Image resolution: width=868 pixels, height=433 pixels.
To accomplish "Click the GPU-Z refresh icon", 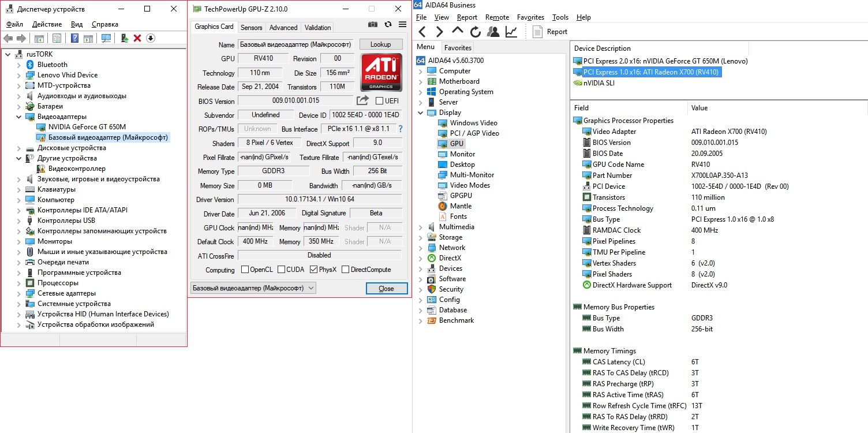I will 388,24.
